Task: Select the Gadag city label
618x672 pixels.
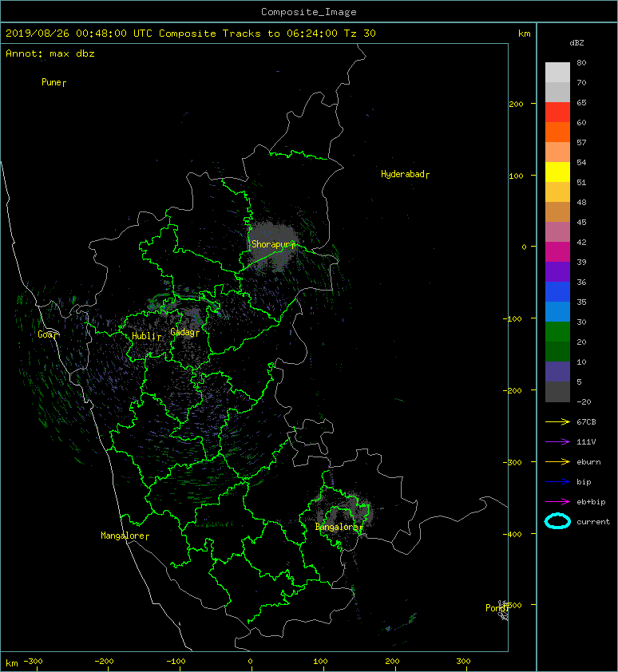Action: [185, 332]
